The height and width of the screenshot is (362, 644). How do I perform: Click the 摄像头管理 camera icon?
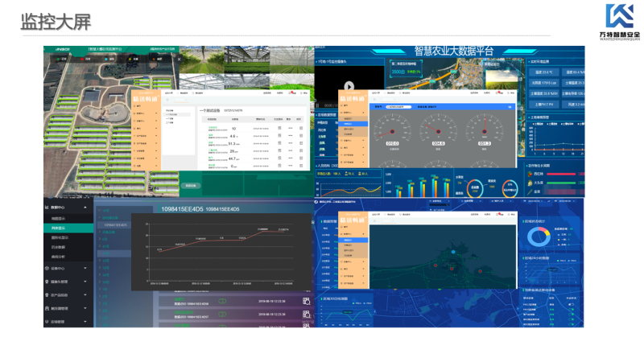click(47, 282)
